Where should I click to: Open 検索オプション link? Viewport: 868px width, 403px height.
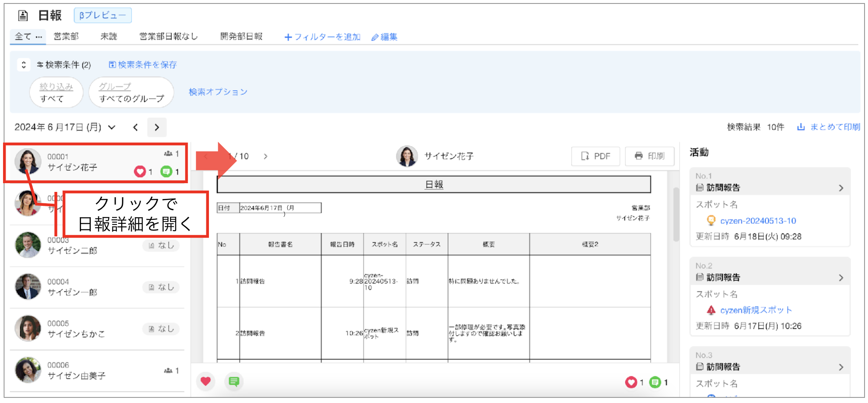(x=218, y=92)
